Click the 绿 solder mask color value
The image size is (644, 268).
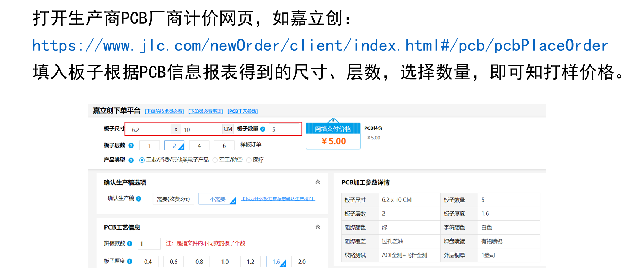pos(385,227)
